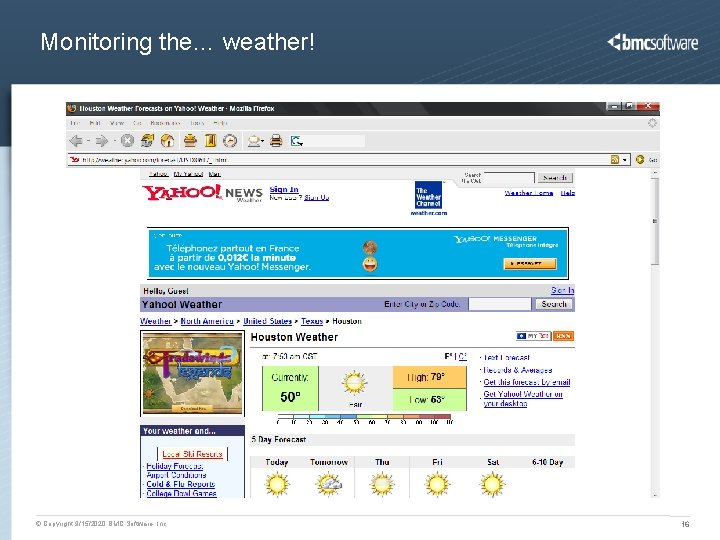
Task: Click the Sign In link in Hello Guest bar
Action: coord(562,290)
